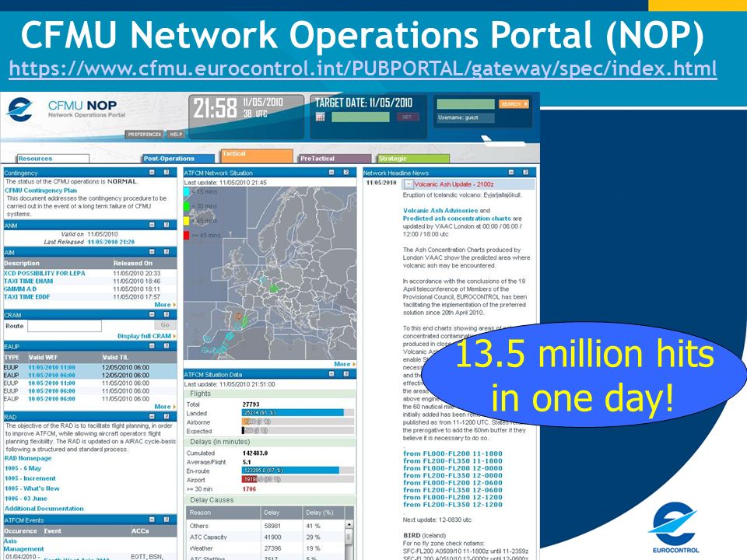The width and height of the screenshot is (747, 560).
Task: Open help for ATFCM Situation Data panel
Action: pos(345,374)
